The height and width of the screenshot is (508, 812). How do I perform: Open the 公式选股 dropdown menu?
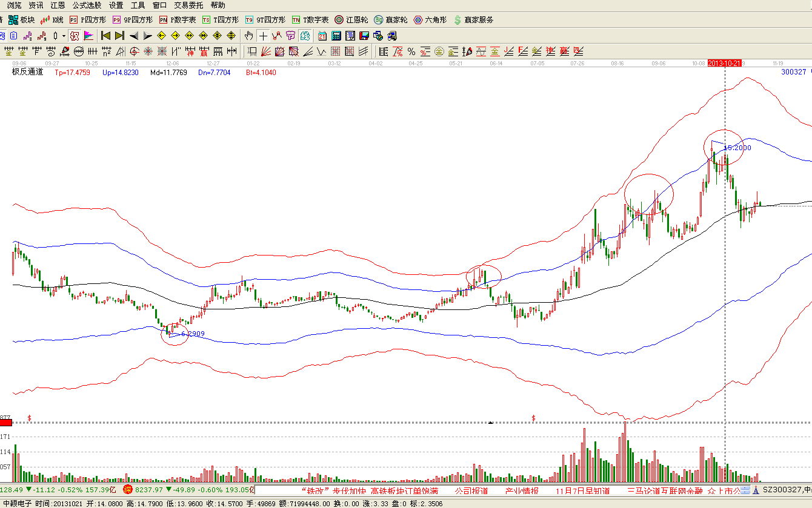point(87,5)
